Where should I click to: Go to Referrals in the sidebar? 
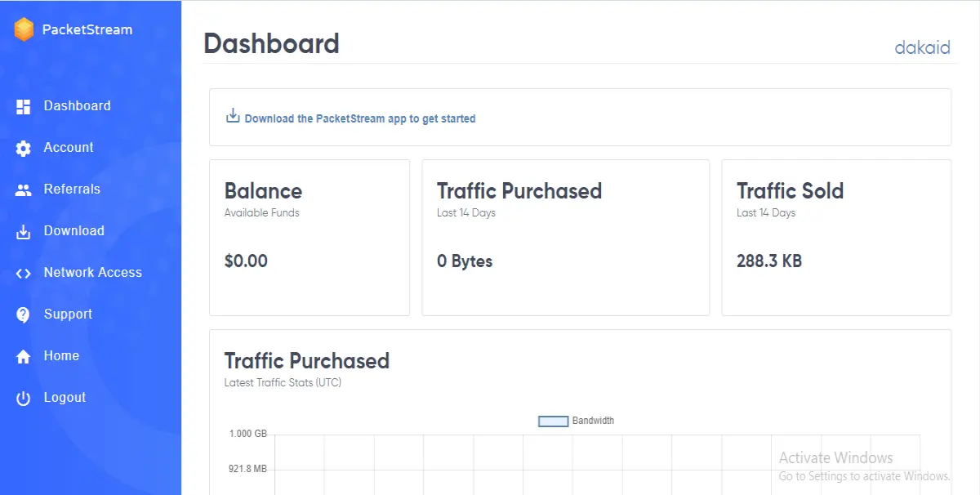coord(72,189)
